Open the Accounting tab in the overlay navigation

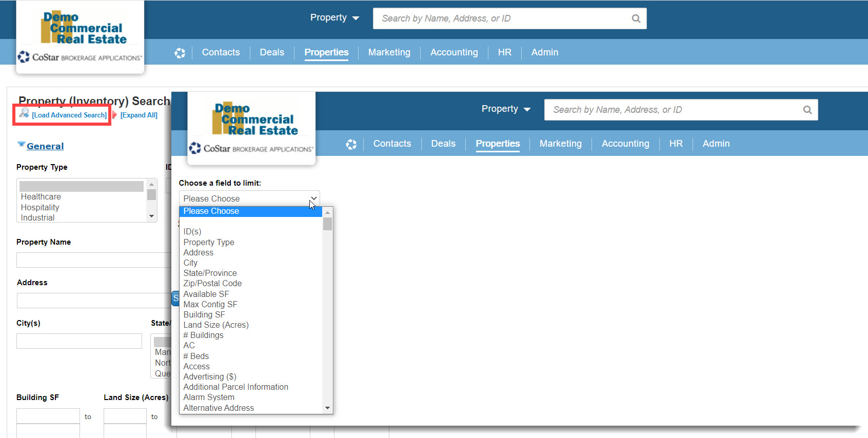tap(625, 144)
